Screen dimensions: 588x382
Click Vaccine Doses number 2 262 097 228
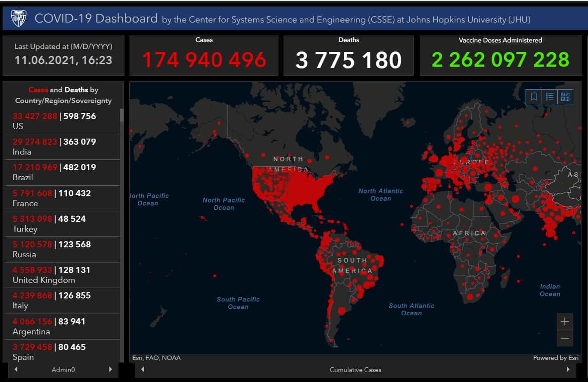[500, 60]
